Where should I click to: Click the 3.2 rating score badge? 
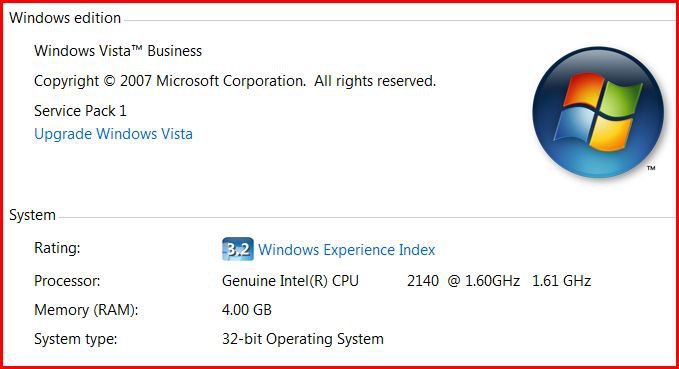pyautogui.click(x=238, y=249)
